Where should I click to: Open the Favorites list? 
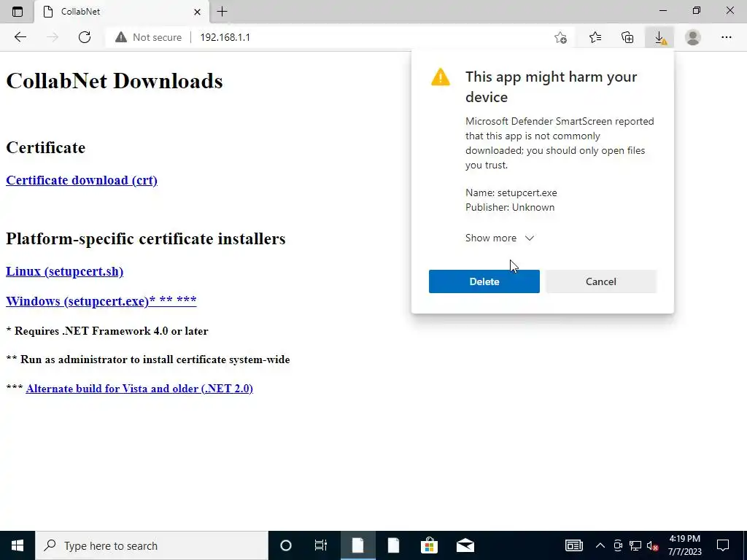click(x=595, y=37)
